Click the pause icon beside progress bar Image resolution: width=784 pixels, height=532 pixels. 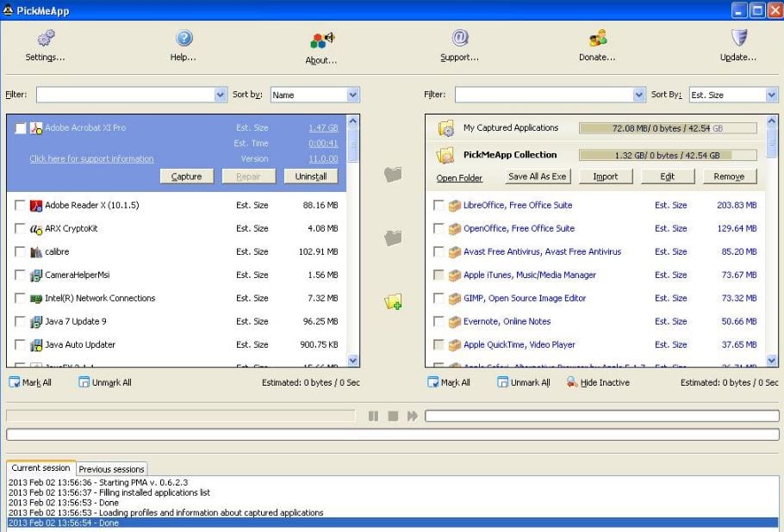[x=373, y=416]
